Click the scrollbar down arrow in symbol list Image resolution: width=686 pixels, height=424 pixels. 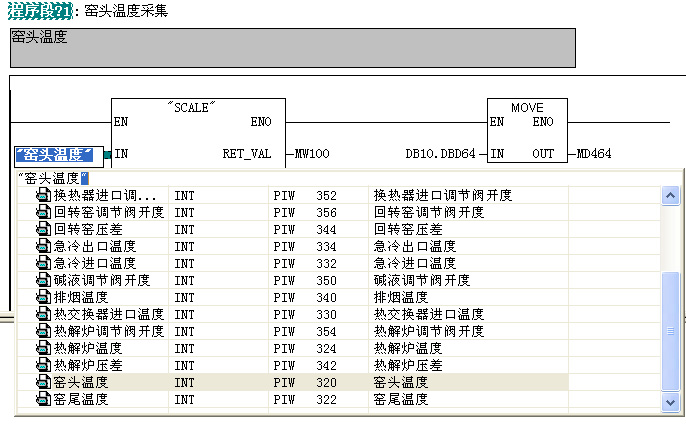click(x=671, y=401)
